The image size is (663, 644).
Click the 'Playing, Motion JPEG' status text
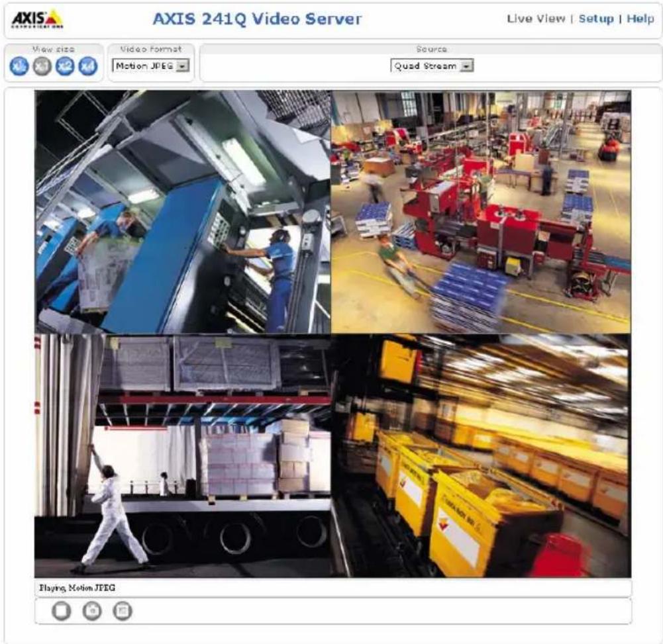point(77,588)
